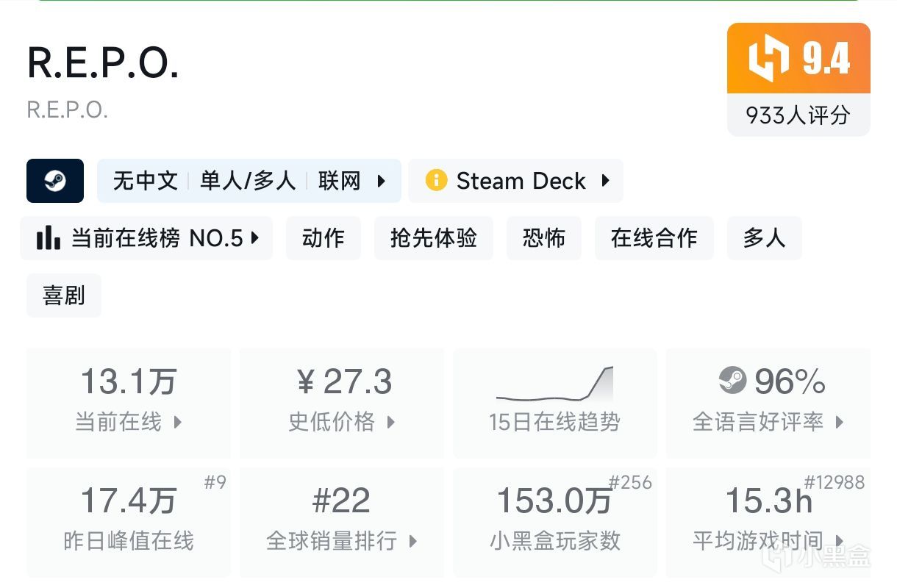Viewport: 897px width, 588px height.
Task: Click the yellow Steam Deck info icon
Action: [436, 181]
